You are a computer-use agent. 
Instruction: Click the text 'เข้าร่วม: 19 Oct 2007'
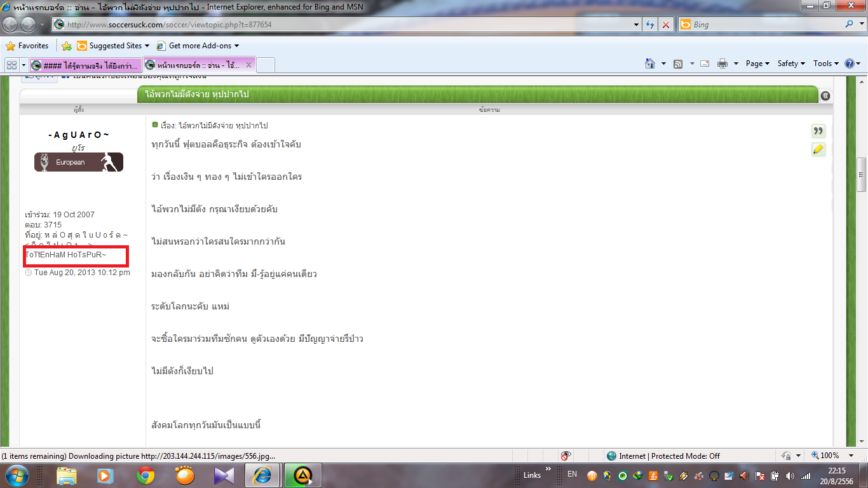[x=60, y=215]
